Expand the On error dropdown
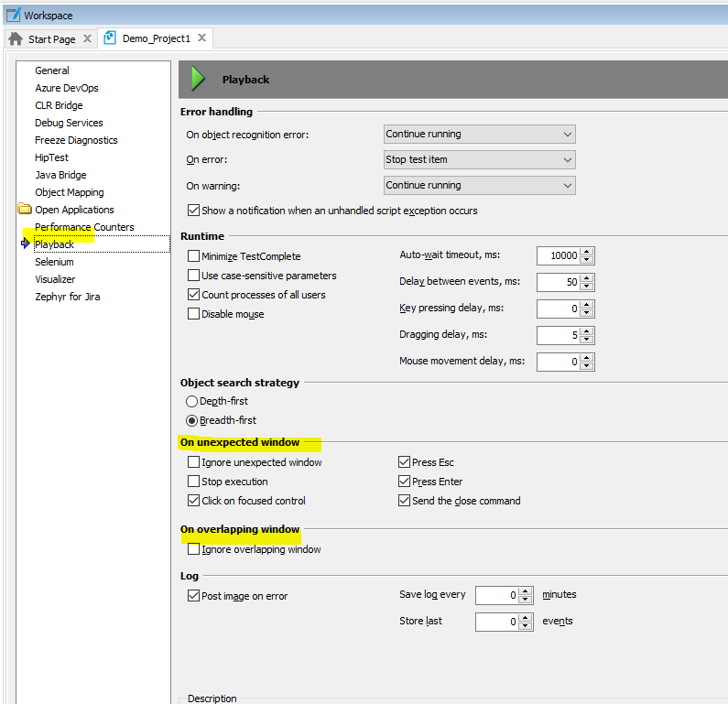The height and width of the screenshot is (704, 728). 479,159
